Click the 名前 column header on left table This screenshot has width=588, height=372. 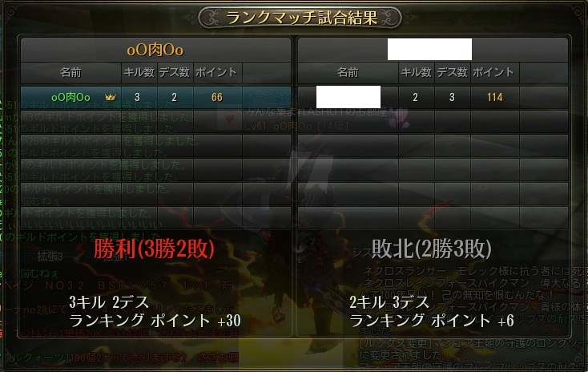click(x=70, y=72)
